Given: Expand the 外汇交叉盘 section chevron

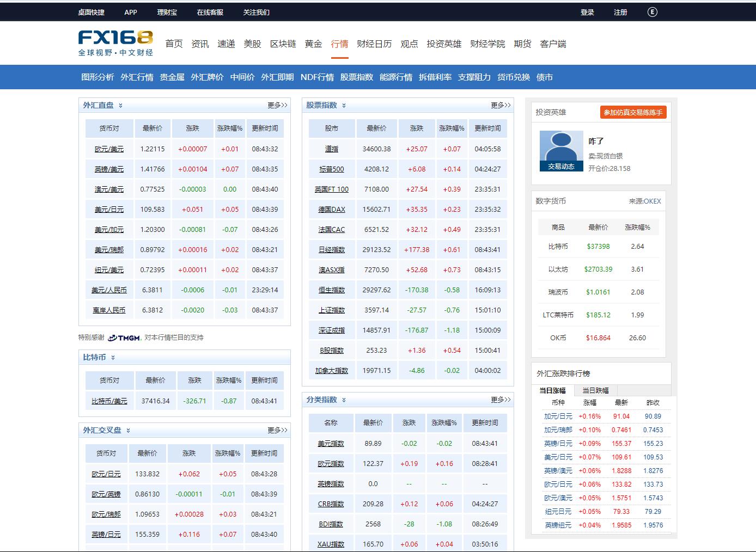Looking at the screenshot, I should click(x=128, y=431).
